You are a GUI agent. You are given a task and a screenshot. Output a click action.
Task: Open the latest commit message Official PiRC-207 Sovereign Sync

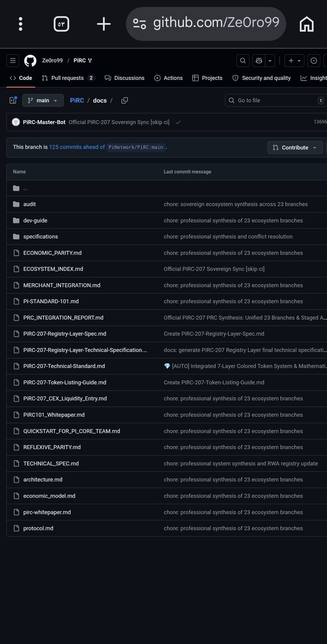(119, 122)
